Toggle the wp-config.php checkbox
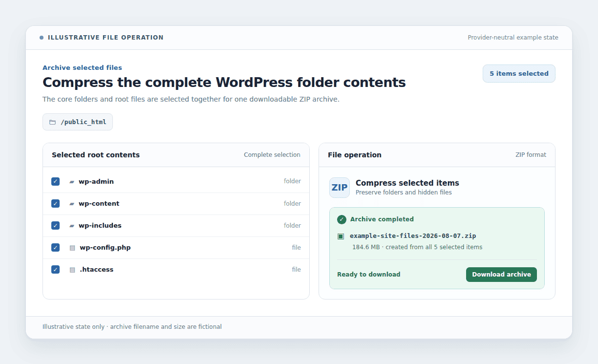This screenshot has height=364, width=598. click(56, 247)
